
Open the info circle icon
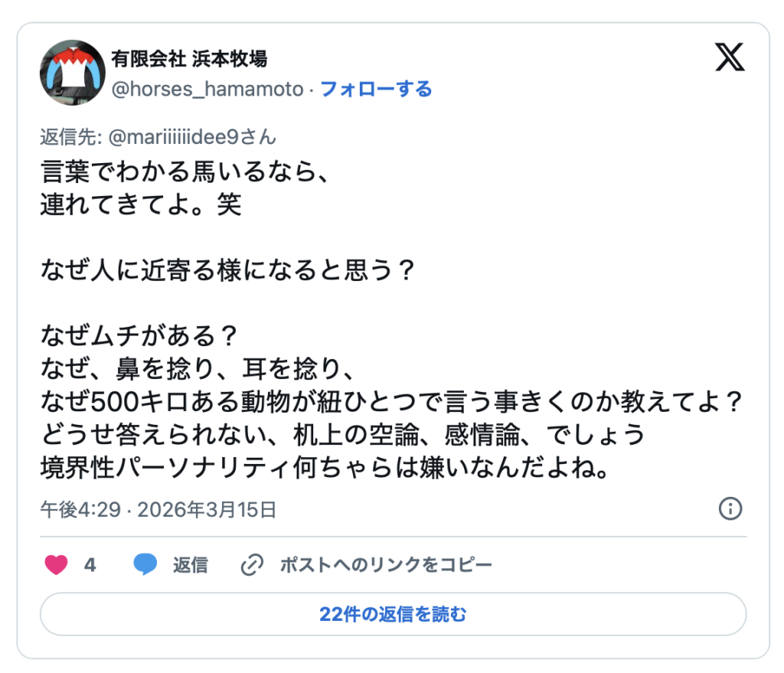pyautogui.click(x=730, y=508)
